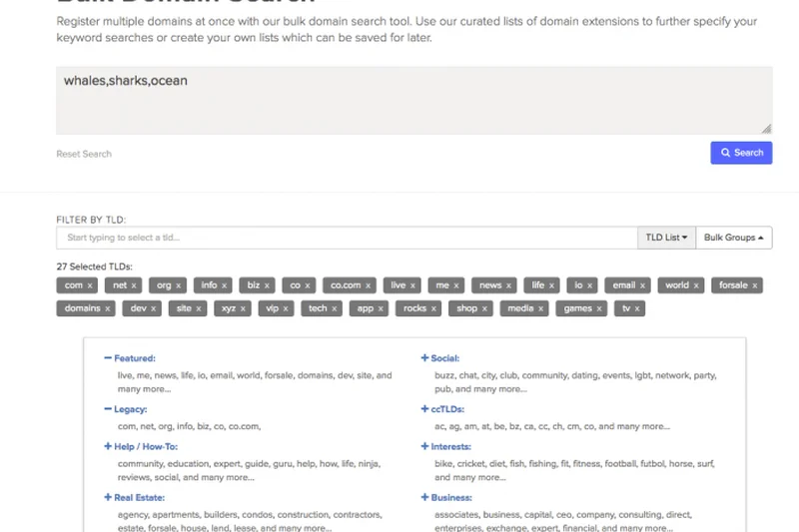Click the '27 Selected TLDs:' label
The image size is (799, 532).
[x=94, y=266]
